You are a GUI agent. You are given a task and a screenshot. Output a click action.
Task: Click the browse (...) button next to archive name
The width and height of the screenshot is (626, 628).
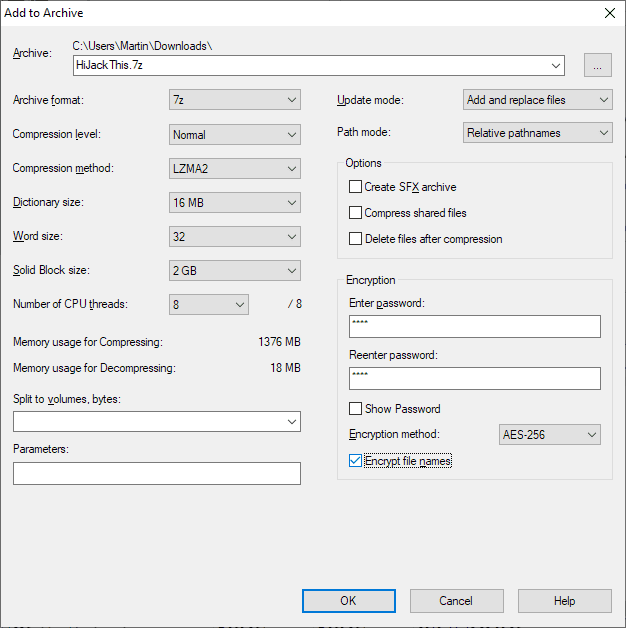(597, 65)
